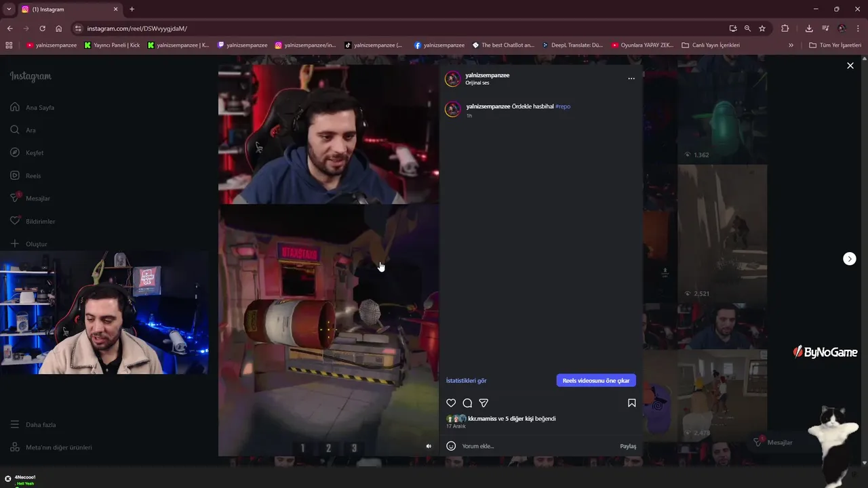Go to Keşfet explore page
Image resolution: width=868 pixels, height=488 pixels.
coord(27,152)
